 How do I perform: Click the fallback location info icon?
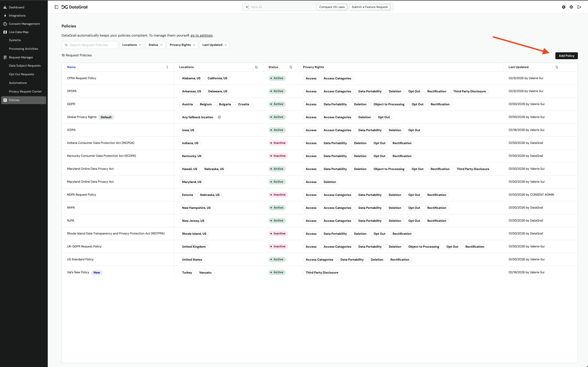219,117
